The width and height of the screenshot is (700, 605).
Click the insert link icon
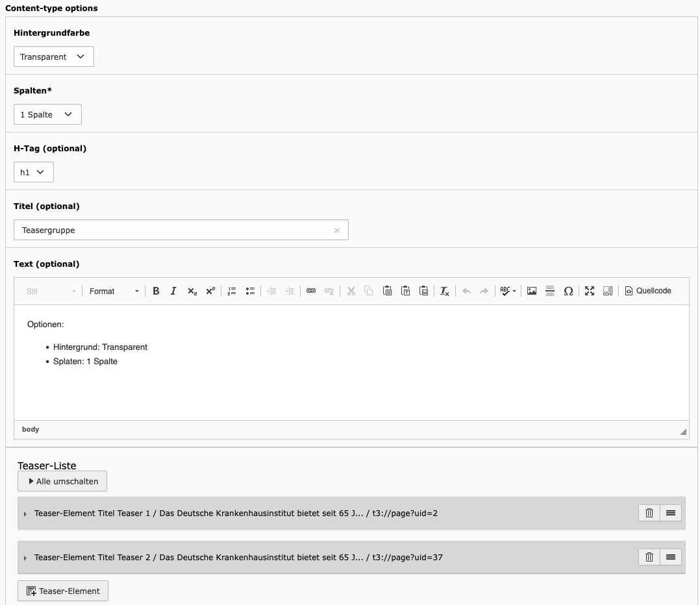[x=311, y=291]
